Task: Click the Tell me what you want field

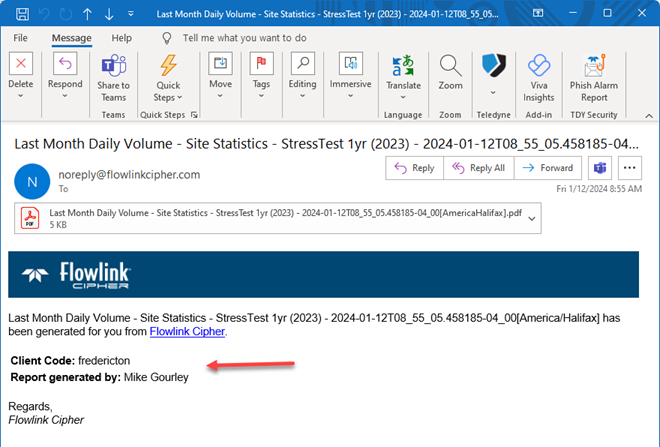Action: coord(245,38)
